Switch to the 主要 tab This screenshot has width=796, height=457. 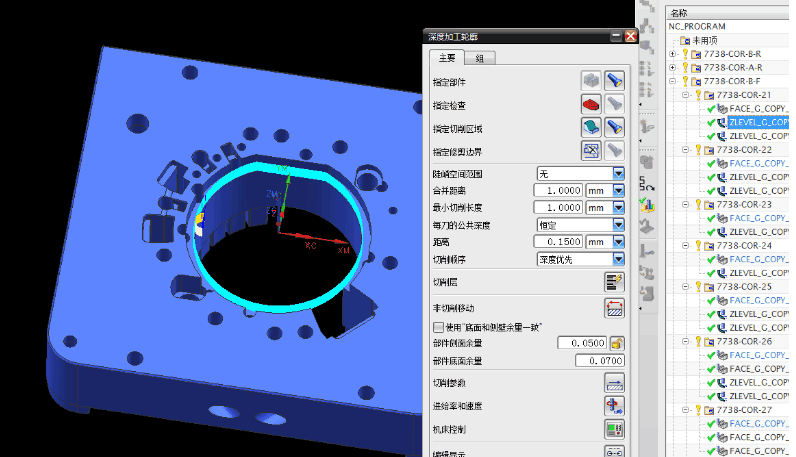pyautogui.click(x=447, y=58)
